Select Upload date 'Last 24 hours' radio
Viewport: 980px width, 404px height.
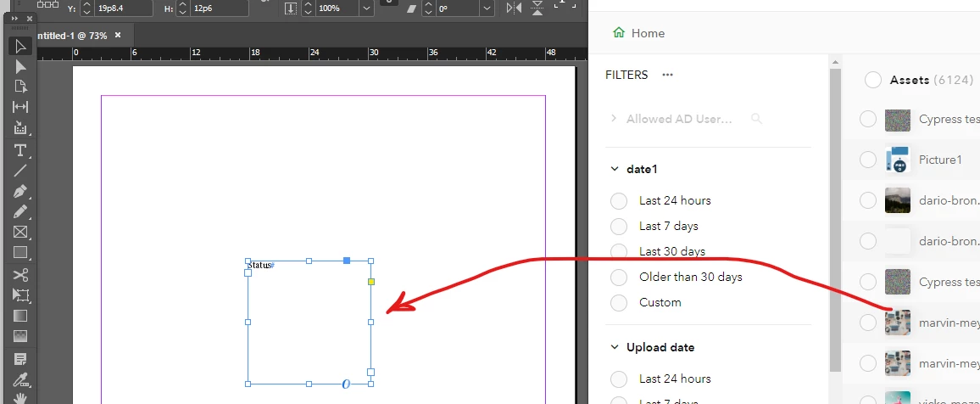619,379
